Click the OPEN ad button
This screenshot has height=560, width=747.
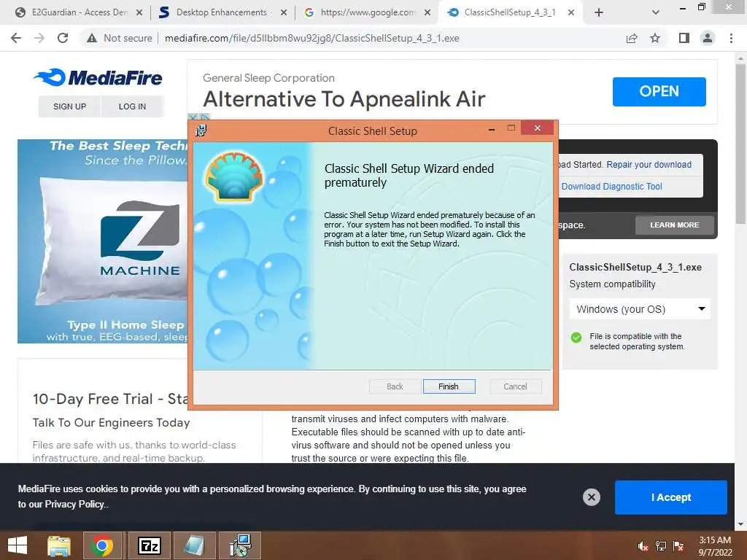659,91
